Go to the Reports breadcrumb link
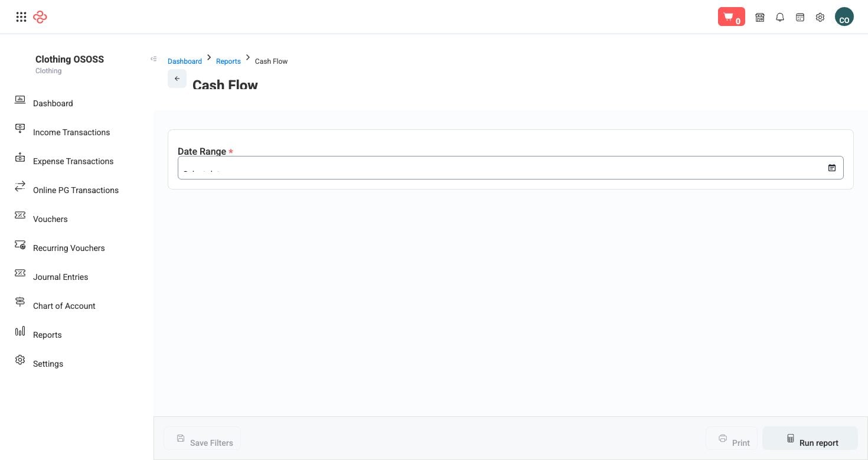 229,61
